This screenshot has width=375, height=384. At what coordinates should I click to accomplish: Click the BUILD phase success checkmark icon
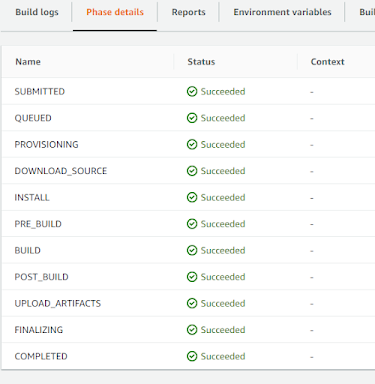(x=192, y=250)
